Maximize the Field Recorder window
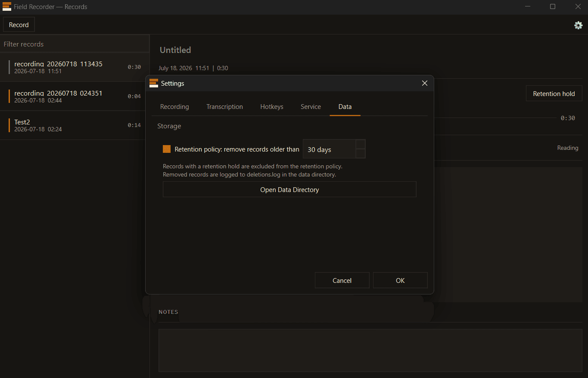The height and width of the screenshot is (378, 588). tap(553, 6)
